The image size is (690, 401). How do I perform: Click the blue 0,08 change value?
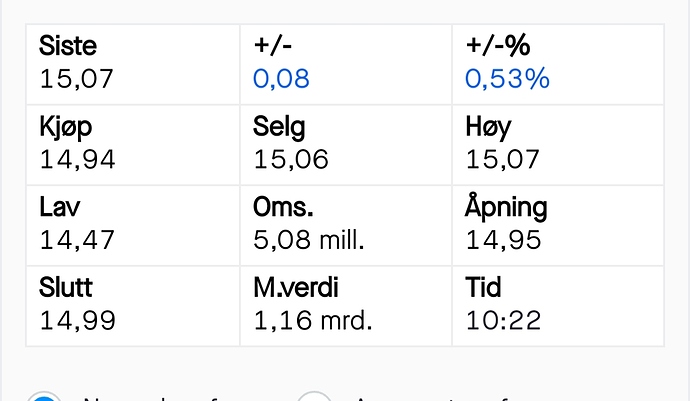click(281, 79)
